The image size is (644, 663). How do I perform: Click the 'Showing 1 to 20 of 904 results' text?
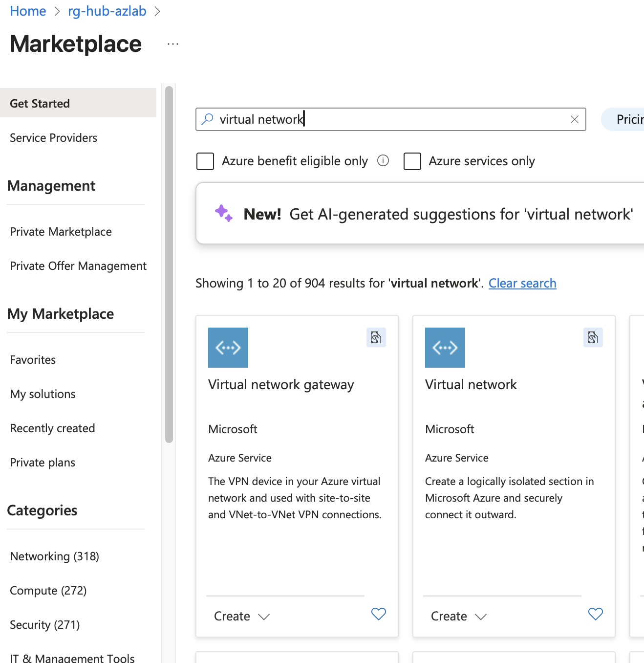click(x=340, y=283)
